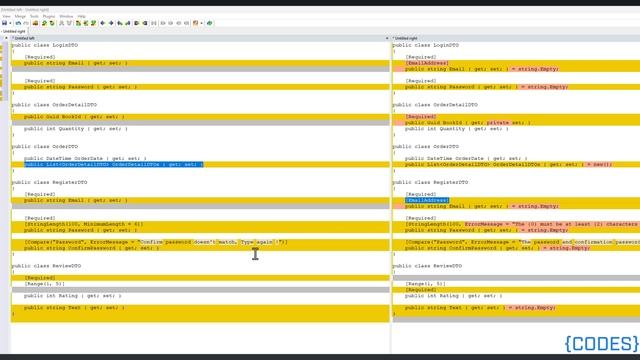Click 'public string ConfirmPassword' in the left pane
Viewport: 640px width, 360px height.
(91, 248)
